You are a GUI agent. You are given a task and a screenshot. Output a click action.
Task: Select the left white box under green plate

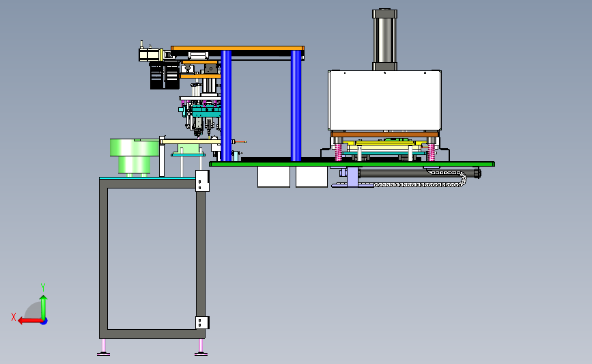(x=274, y=177)
